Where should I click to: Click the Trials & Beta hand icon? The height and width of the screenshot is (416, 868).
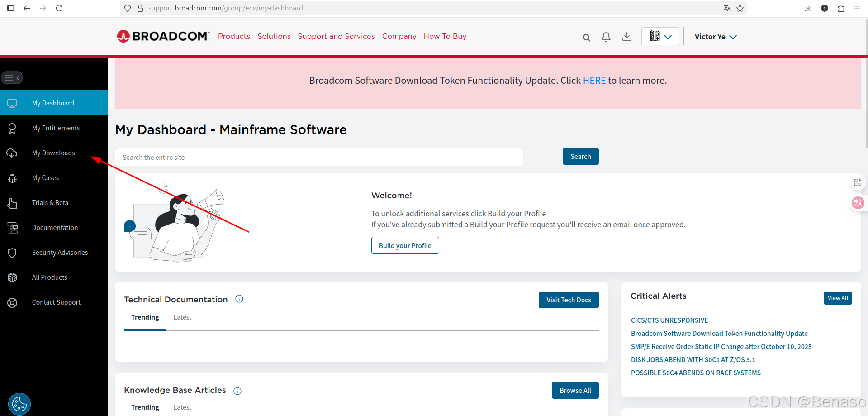click(12, 203)
